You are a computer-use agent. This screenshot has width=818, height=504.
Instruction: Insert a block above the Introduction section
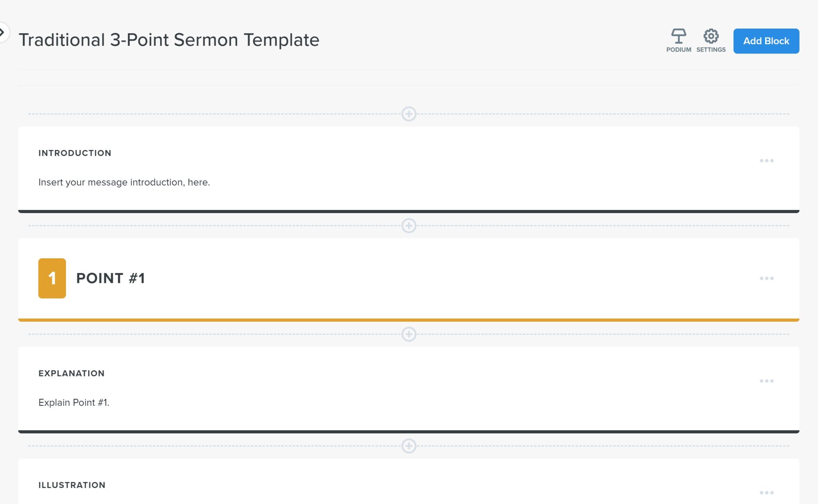click(409, 114)
